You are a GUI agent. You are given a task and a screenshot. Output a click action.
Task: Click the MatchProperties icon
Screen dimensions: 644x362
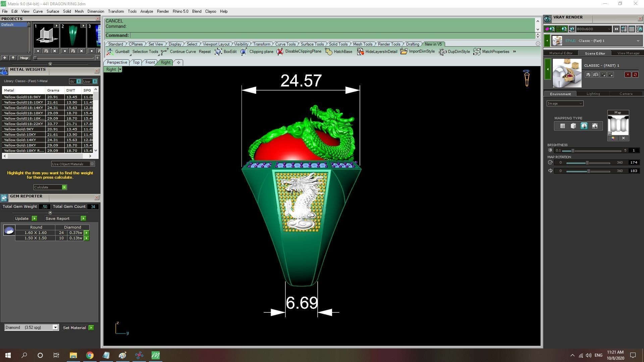coord(477,52)
